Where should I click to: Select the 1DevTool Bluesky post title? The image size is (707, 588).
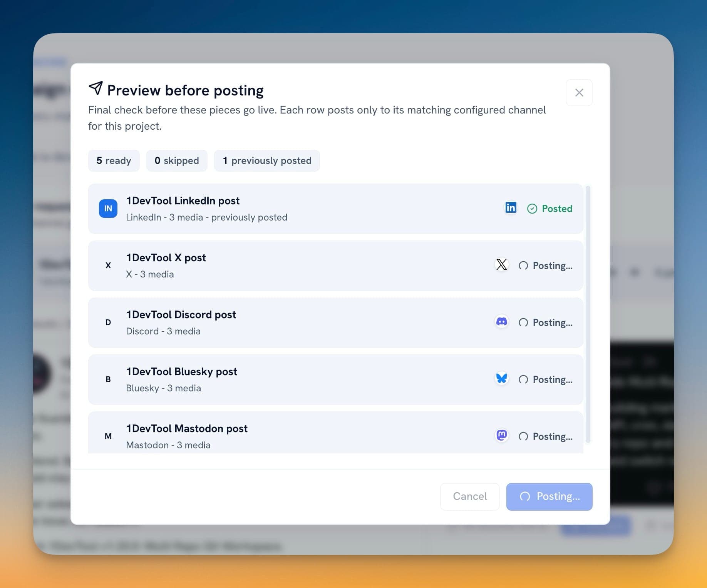[x=181, y=371]
